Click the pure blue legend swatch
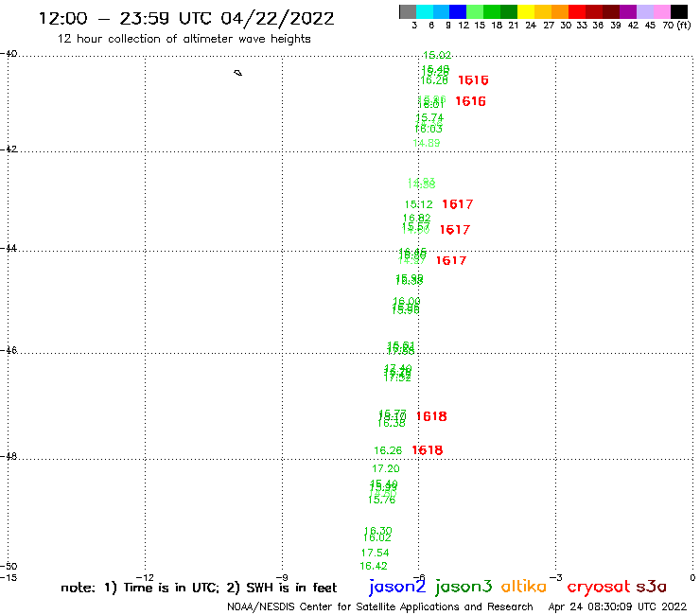The width and height of the screenshot is (700, 615). (458, 11)
